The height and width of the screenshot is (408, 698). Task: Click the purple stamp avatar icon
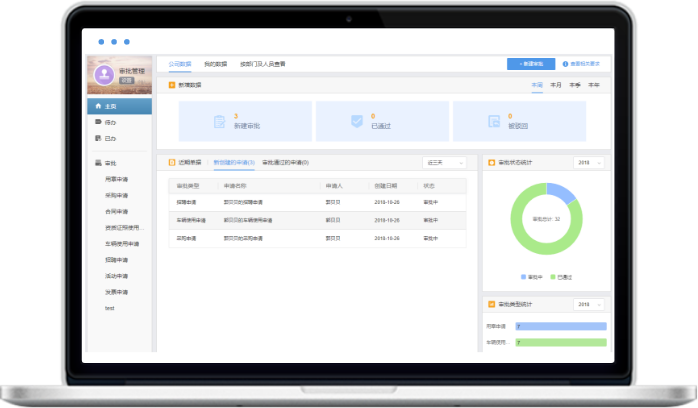(104, 75)
